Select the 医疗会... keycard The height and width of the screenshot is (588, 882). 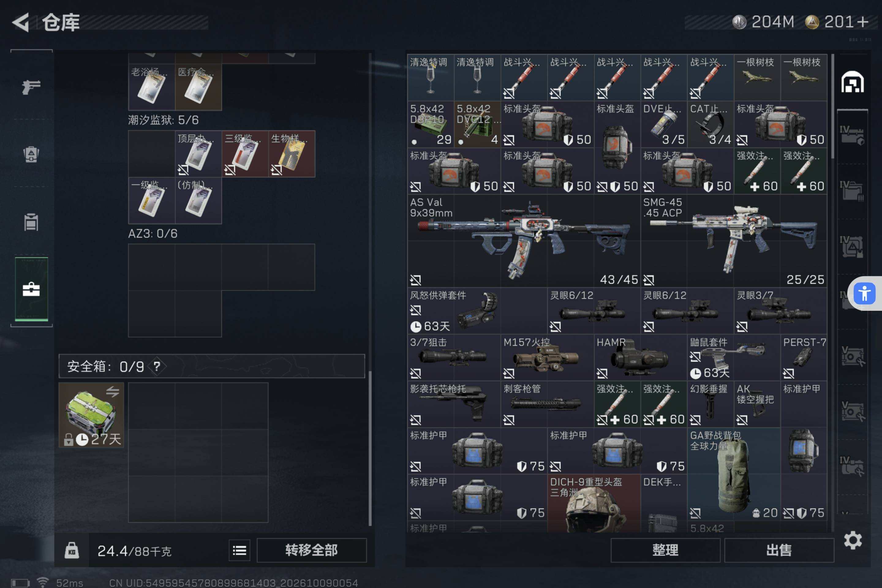pos(198,87)
